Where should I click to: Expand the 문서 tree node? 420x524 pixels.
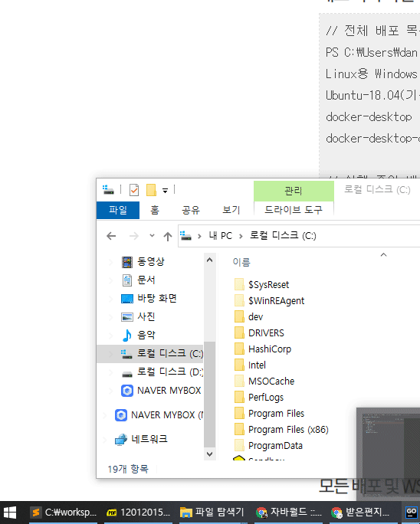coord(111,280)
